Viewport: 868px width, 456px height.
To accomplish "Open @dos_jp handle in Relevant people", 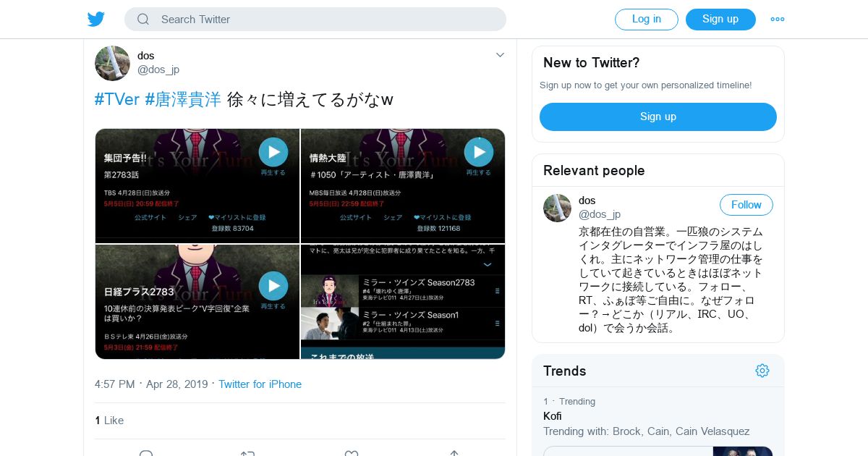I will click(x=600, y=214).
